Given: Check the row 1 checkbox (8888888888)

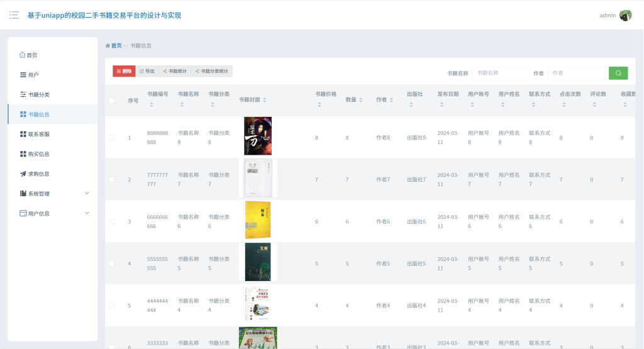Looking at the screenshot, I should (112, 138).
